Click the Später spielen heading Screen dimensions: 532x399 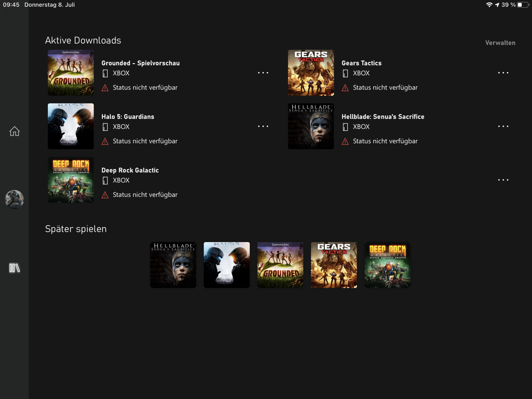[x=76, y=229]
